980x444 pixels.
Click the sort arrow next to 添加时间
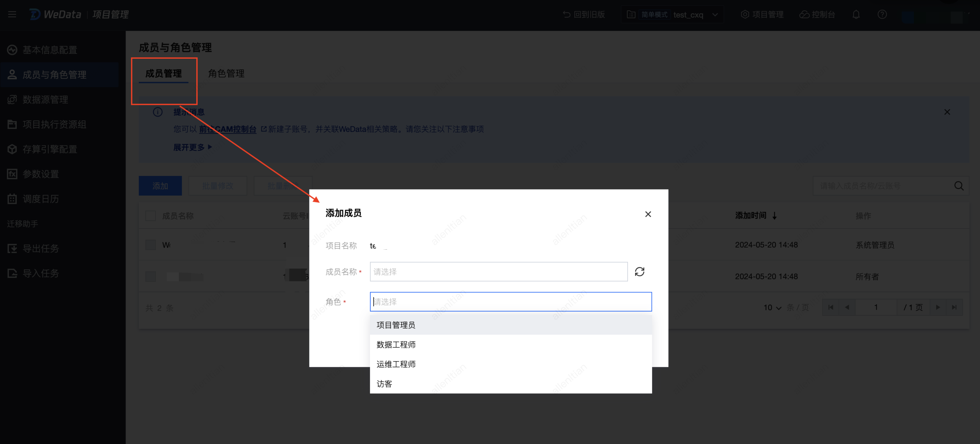tap(775, 216)
